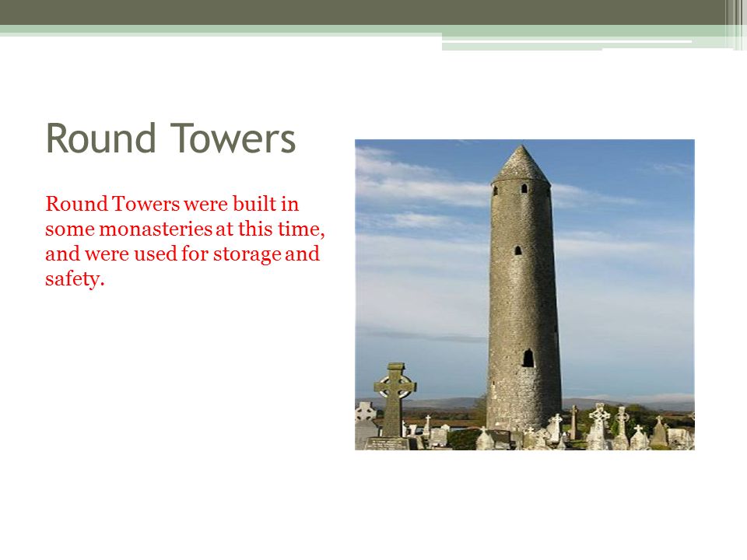
Task: Click the 'Round Towers' slide title
Action: (170, 138)
